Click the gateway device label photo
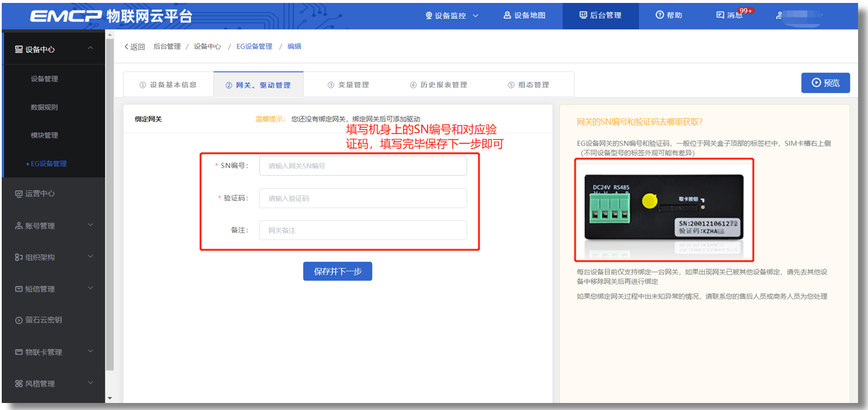The image size is (868, 410). pos(664,210)
